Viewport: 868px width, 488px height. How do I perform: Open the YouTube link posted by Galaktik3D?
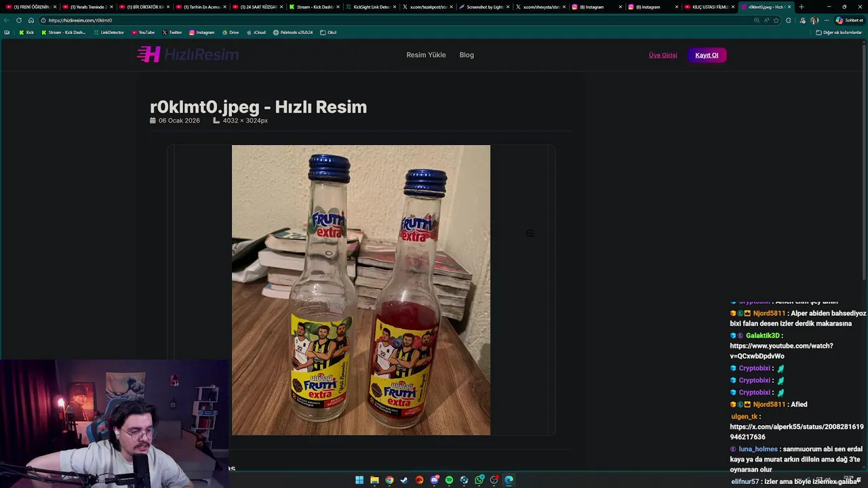click(781, 350)
